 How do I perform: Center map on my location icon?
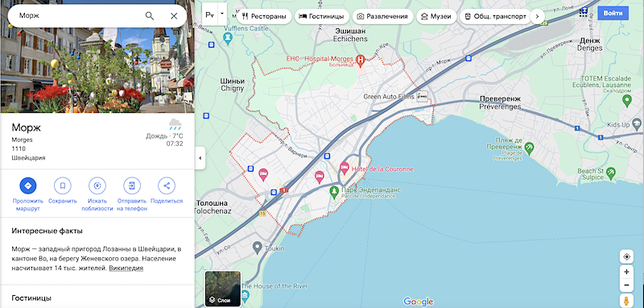tap(627, 257)
